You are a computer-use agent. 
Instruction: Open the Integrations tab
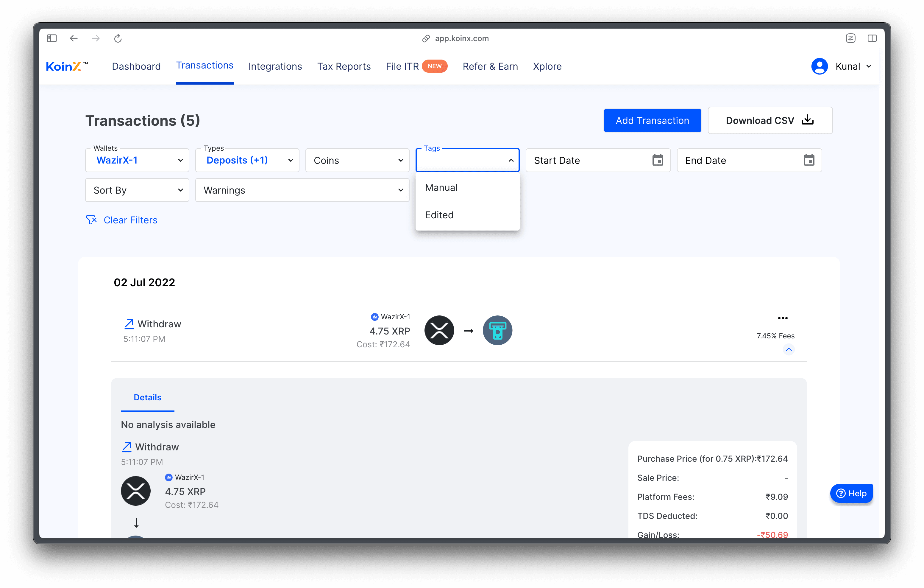pyautogui.click(x=275, y=66)
